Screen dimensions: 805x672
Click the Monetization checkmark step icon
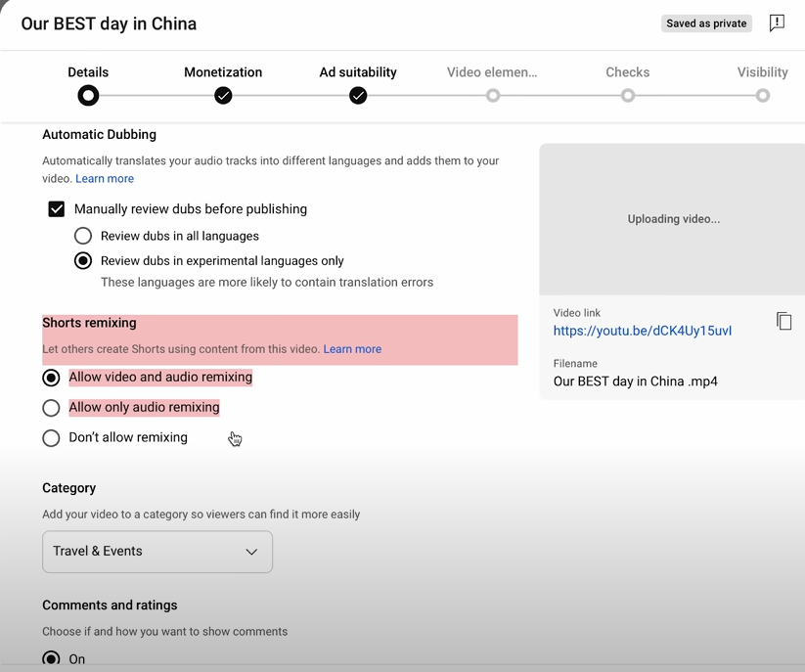pos(223,96)
